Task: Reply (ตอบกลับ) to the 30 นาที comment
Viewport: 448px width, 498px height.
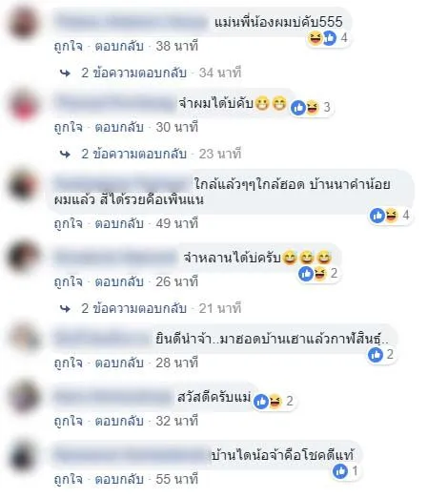Action: (x=119, y=128)
